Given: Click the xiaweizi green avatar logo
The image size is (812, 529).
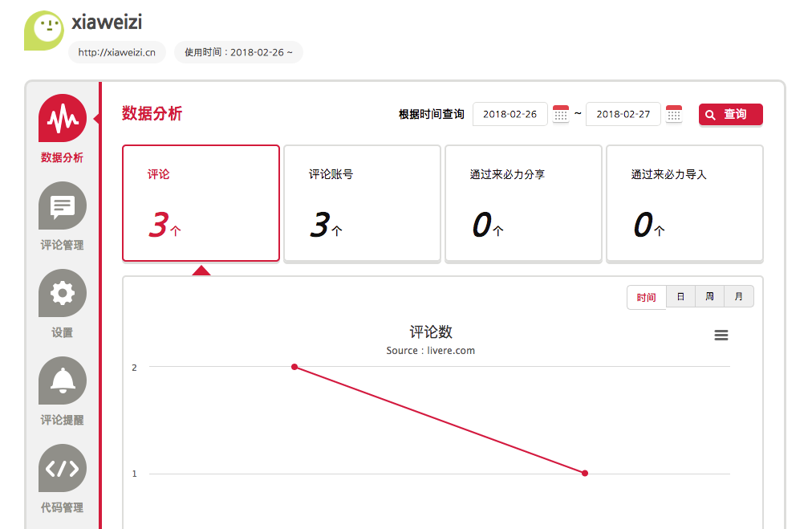Looking at the screenshot, I should (x=44, y=31).
